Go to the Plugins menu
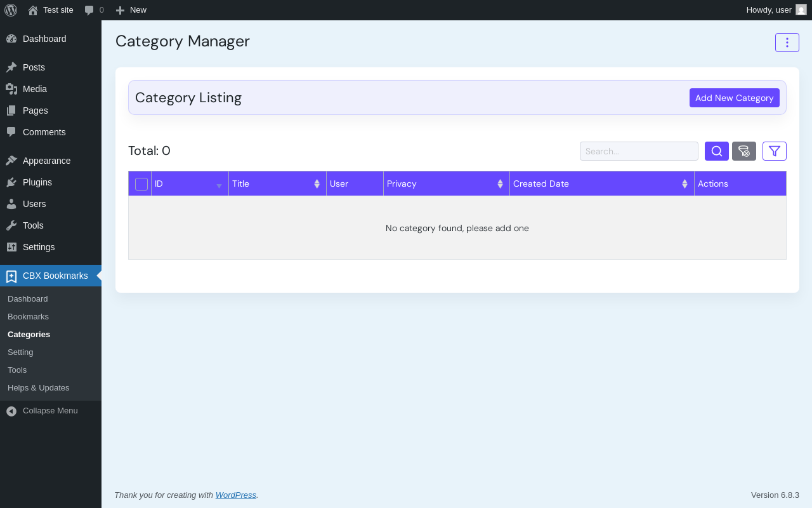 tap(51, 182)
